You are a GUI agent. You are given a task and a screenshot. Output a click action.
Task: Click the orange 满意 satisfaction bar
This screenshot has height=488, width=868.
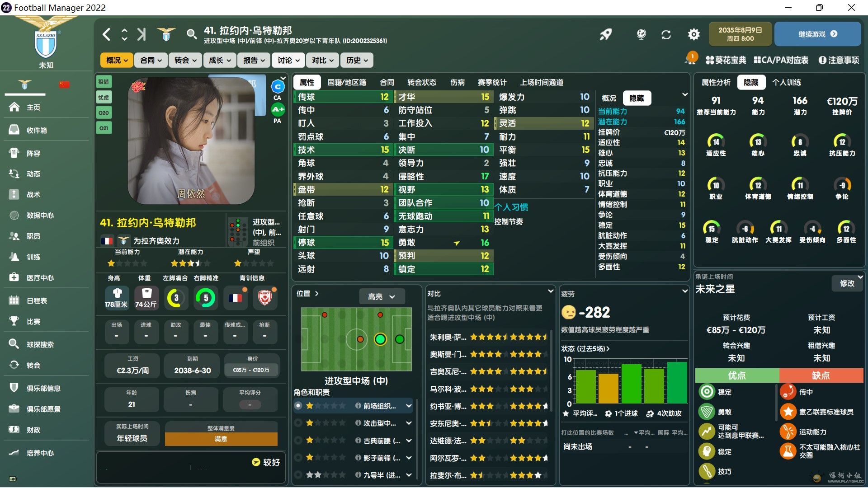point(221,439)
